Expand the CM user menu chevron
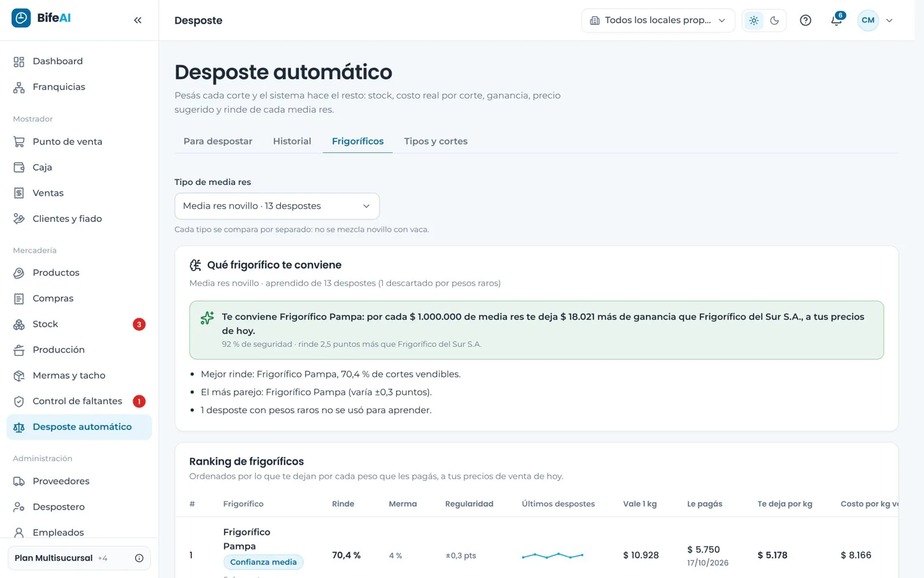 (x=889, y=20)
